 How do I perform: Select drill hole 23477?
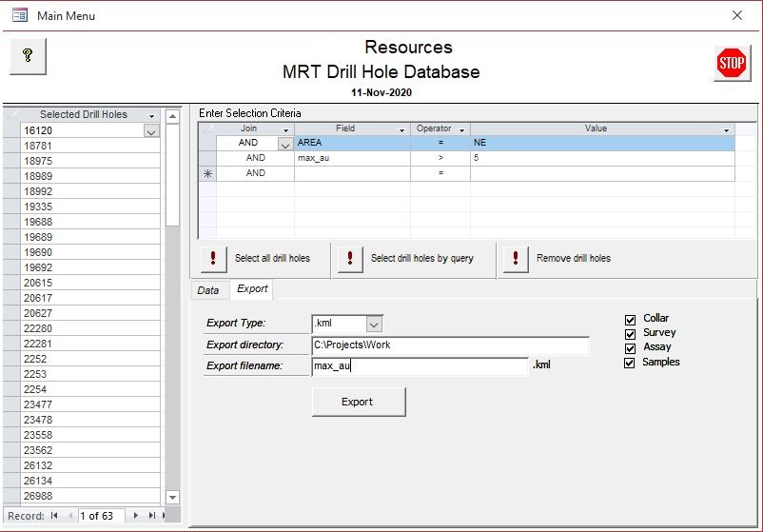coord(90,404)
